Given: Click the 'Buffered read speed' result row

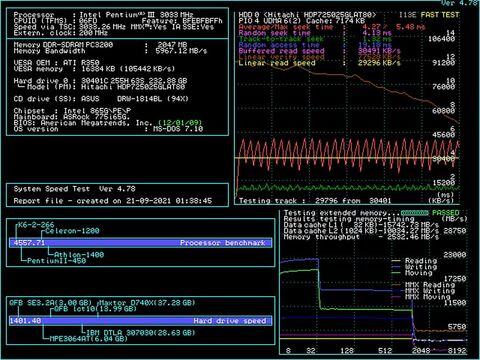Looking at the screenshot, I should point(320,51).
